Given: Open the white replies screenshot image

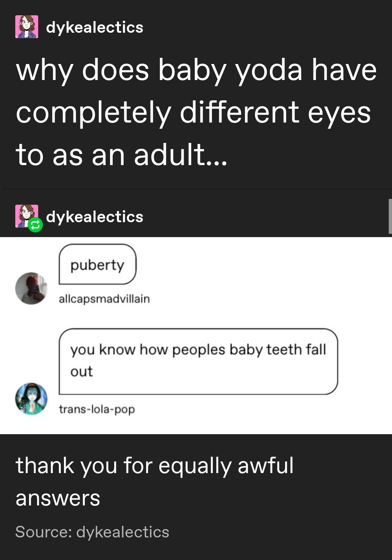Looking at the screenshot, I should click(196, 336).
